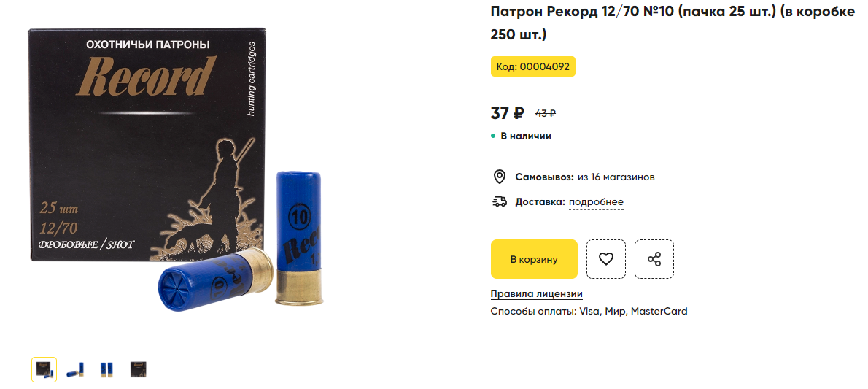This screenshot has width=868, height=389.
Task: Select second thumbnail of lying cartridge
Action: coord(75,369)
